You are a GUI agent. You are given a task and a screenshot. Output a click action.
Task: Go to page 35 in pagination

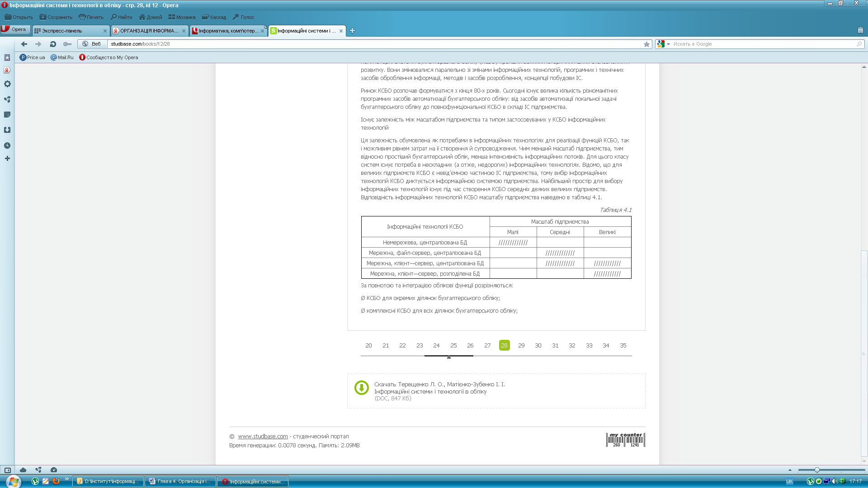(623, 345)
